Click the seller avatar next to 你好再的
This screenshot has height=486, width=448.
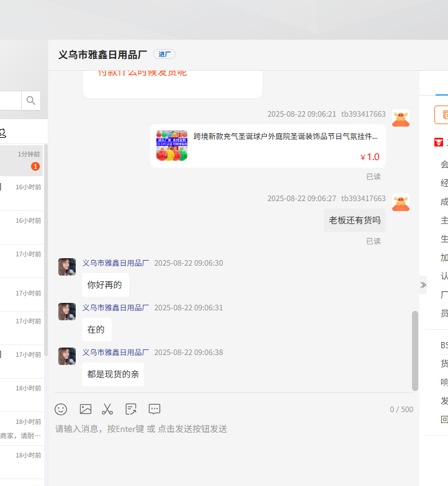pyautogui.click(x=67, y=267)
